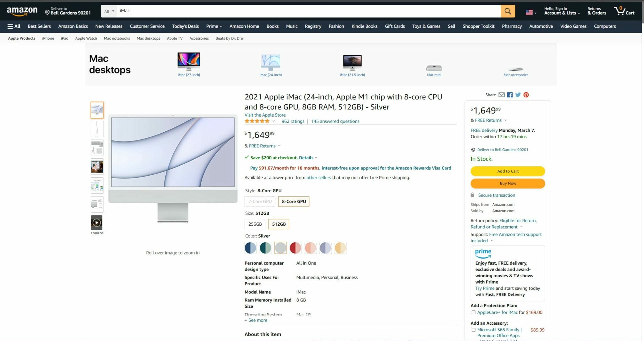Click the Amazon logo
Viewport: 644px width, 341px height.
point(22,11)
